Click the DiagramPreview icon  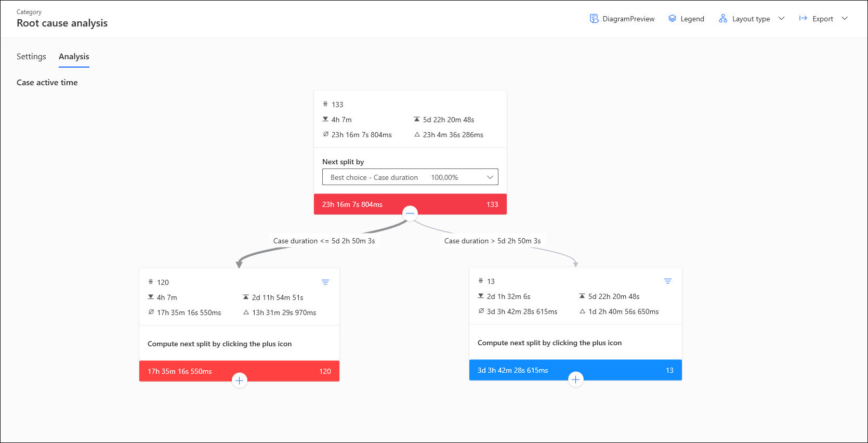tap(594, 19)
